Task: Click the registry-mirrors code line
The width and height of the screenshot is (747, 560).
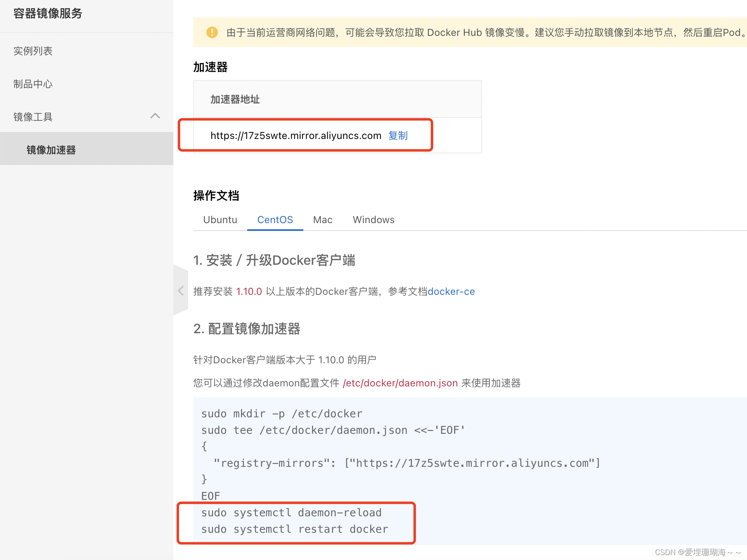Action: tap(407, 463)
